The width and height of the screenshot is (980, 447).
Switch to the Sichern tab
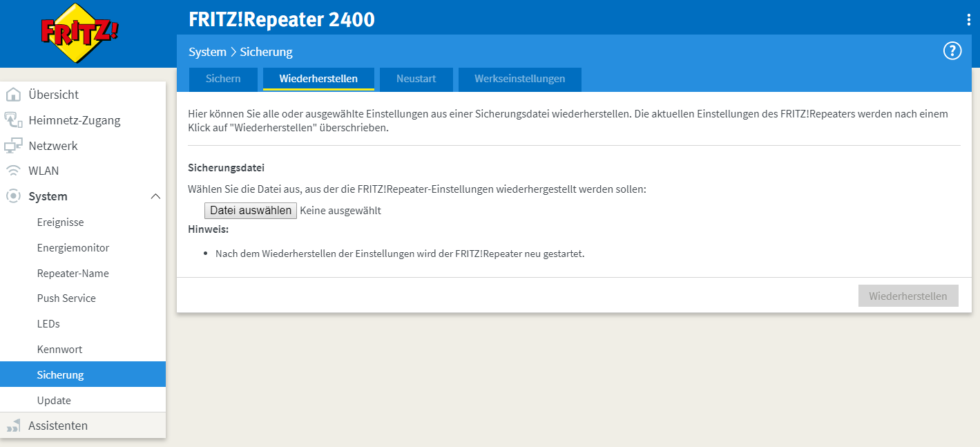tap(223, 79)
